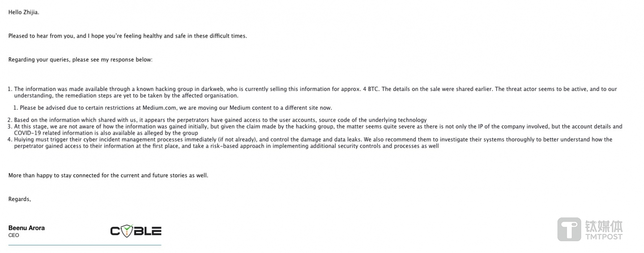Image resolution: width=644 pixels, height=253 pixels.
Task: Click the "Pleased to hear from you" sentence
Action: coord(128,36)
